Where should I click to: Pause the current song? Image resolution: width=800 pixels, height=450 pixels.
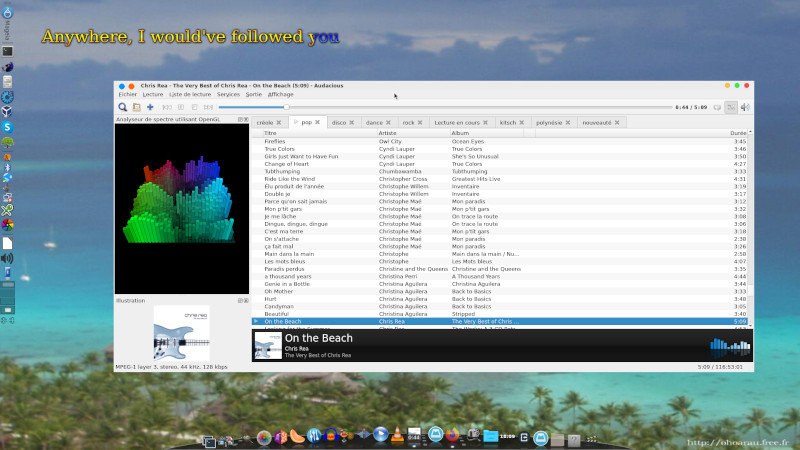181,107
